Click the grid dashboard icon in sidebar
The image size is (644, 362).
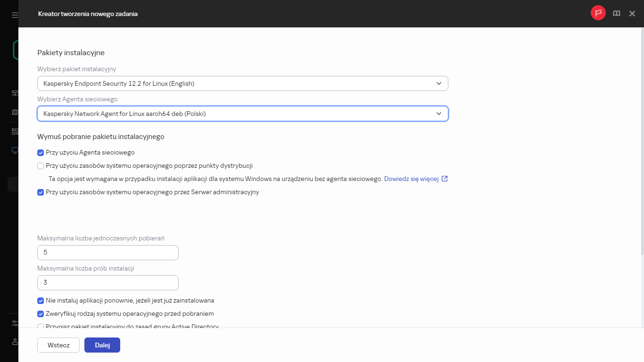click(15, 132)
